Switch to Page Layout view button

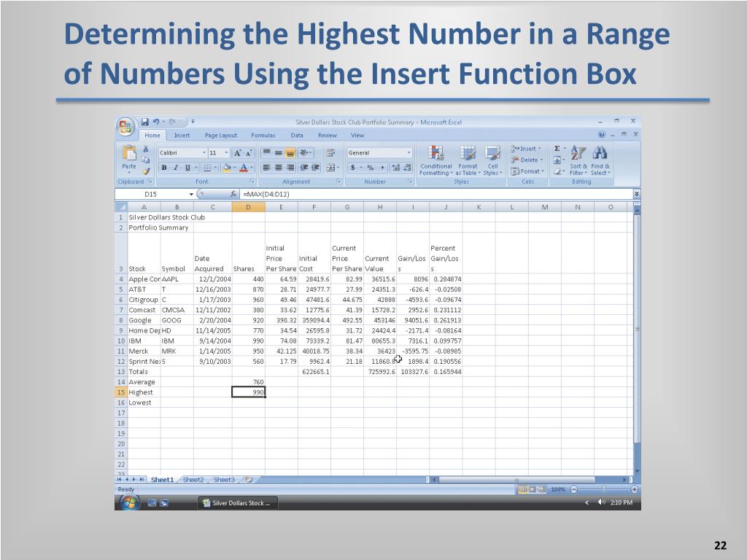(x=532, y=489)
